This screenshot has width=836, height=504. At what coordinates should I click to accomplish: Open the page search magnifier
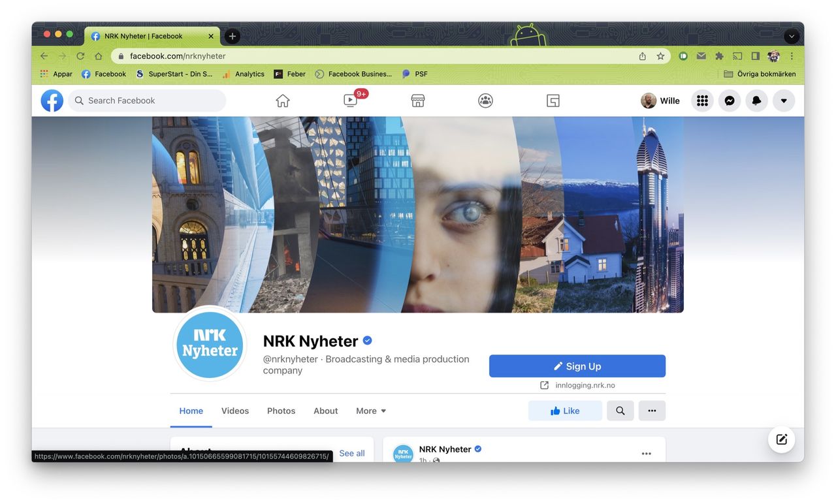(x=620, y=411)
